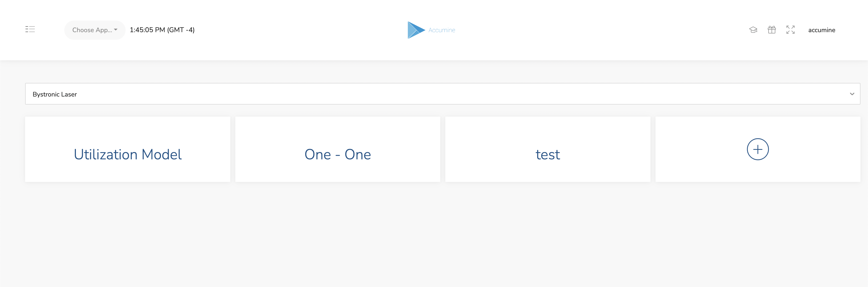Toggle fullscreen with the expand arrows icon

pyautogui.click(x=790, y=30)
